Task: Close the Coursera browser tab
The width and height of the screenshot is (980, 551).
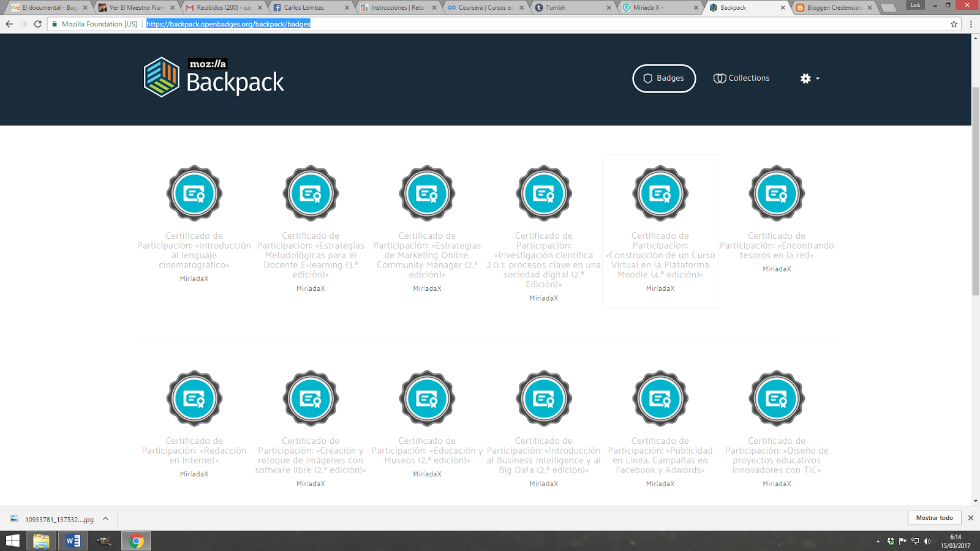Action: pos(522,8)
